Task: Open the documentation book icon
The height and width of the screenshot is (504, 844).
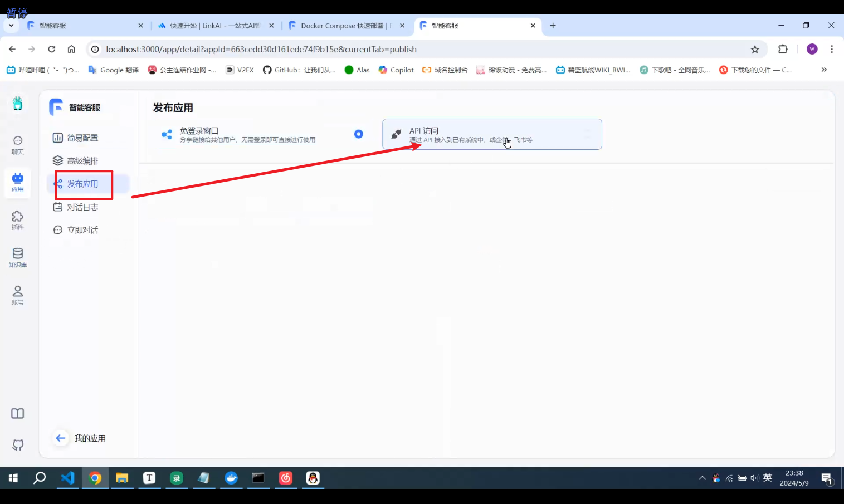Action: (18, 413)
